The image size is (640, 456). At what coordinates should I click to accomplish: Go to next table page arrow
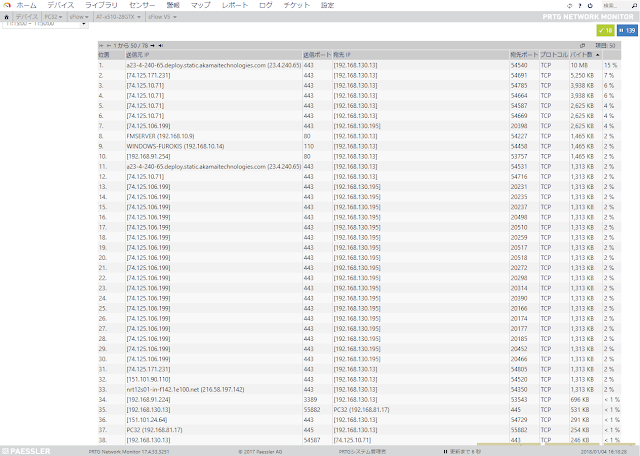(x=152, y=46)
